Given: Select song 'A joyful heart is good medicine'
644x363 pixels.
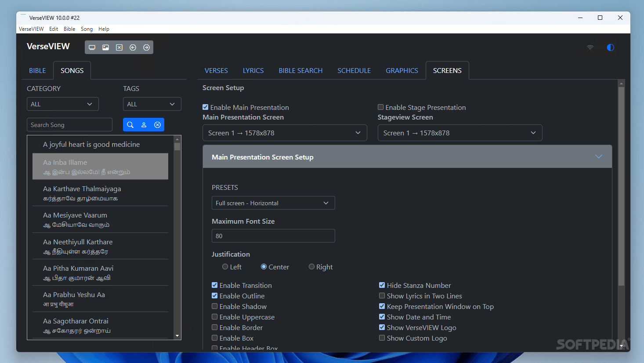Looking at the screenshot, I should coord(100,145).
